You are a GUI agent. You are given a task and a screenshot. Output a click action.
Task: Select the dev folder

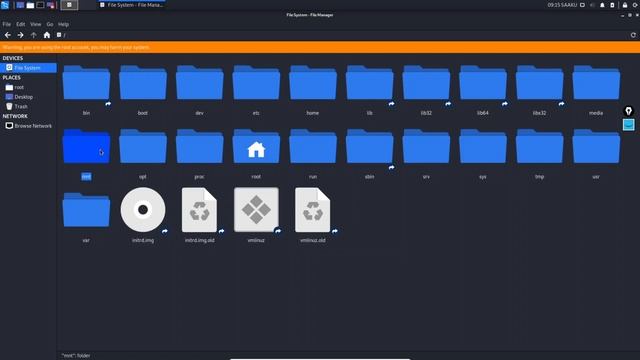200,83
